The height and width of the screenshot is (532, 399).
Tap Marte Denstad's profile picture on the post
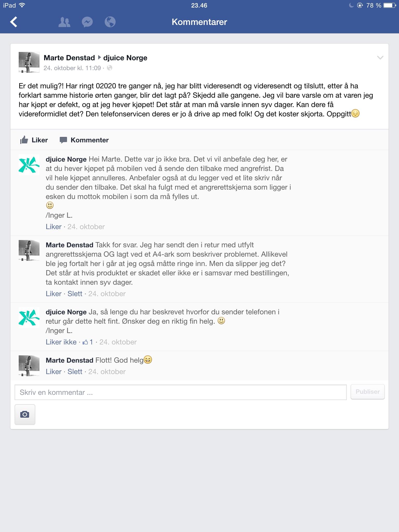pyautogui.click(x=29, y=62)
